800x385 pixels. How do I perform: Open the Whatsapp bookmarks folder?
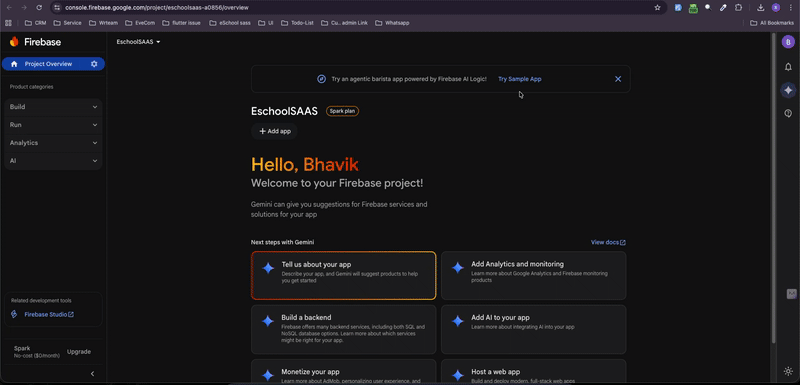pos(392,23)
